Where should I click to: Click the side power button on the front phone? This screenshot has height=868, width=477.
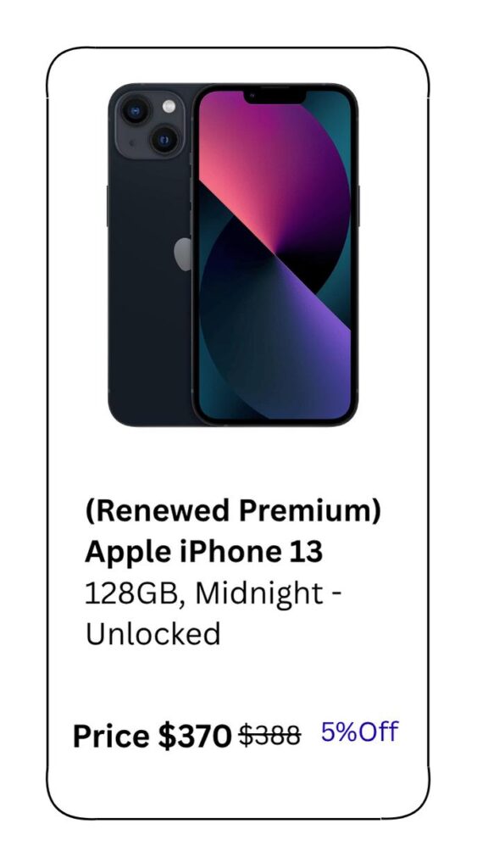pos(358,206)
